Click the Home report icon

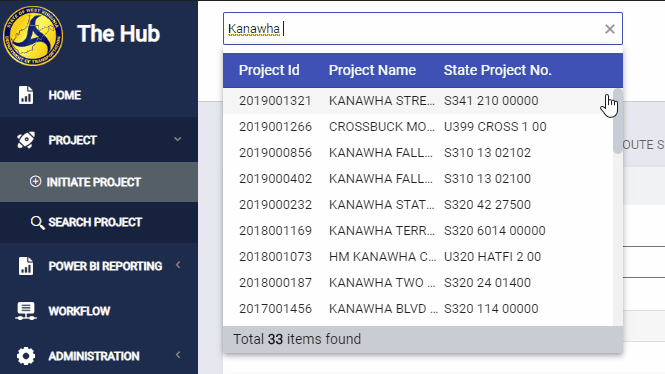(25, 95)
